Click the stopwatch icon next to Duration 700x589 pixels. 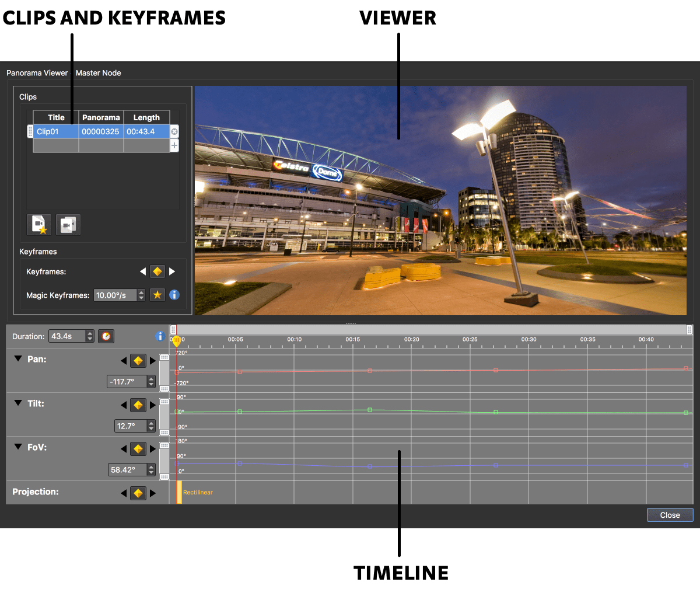pos(106,336)
